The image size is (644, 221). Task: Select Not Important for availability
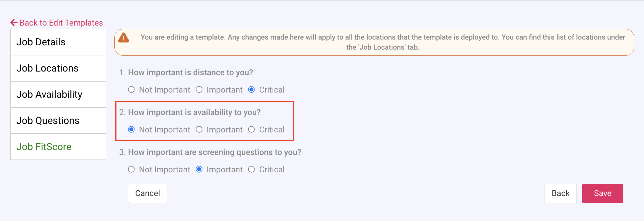[131, 130]
